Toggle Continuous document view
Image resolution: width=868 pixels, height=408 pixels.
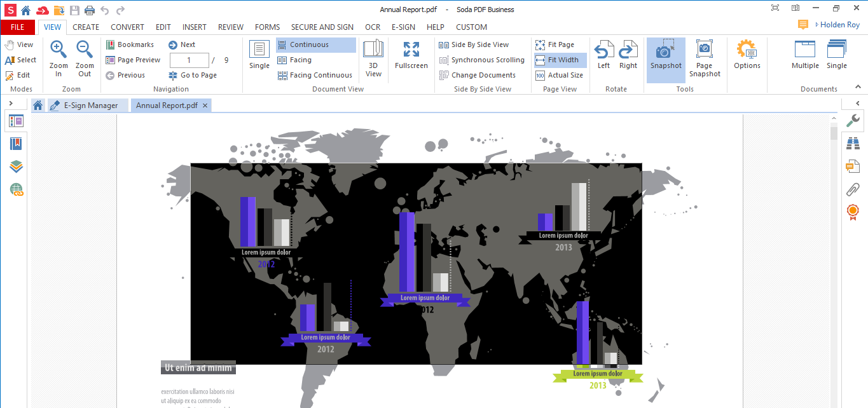309,45
